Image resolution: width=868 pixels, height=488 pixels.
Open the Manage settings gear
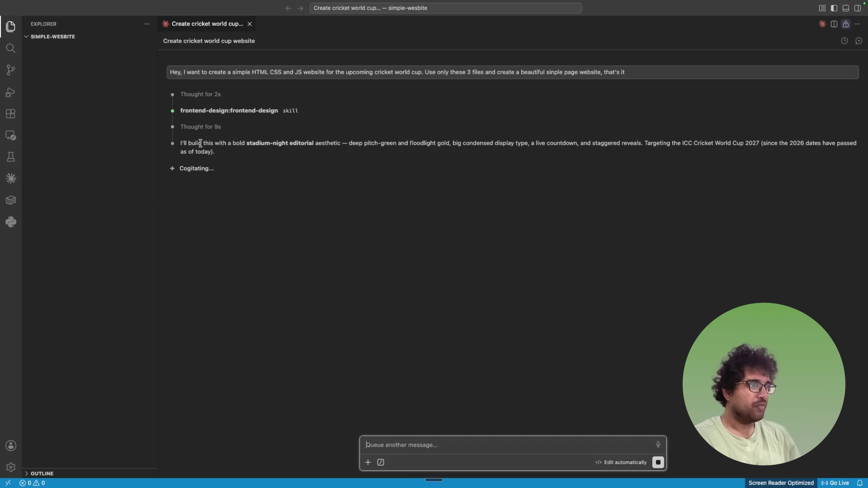click(10, 467)
